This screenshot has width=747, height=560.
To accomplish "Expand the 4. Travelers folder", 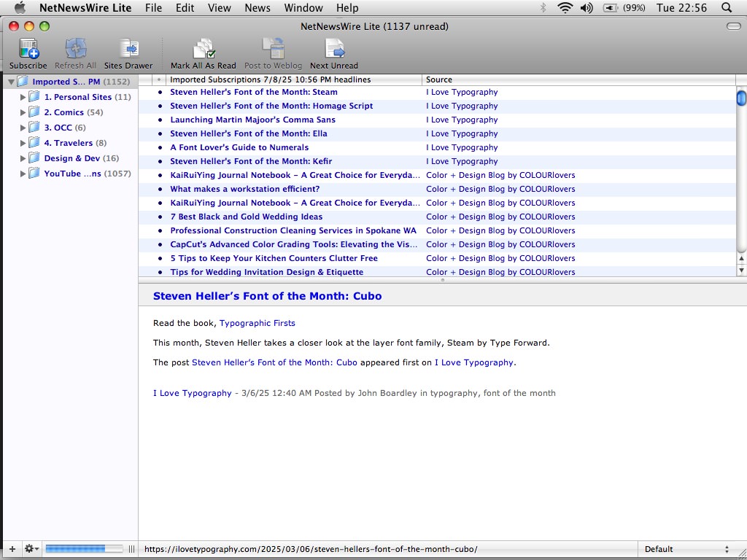I will pyautogui.click(x=23, y=143).
